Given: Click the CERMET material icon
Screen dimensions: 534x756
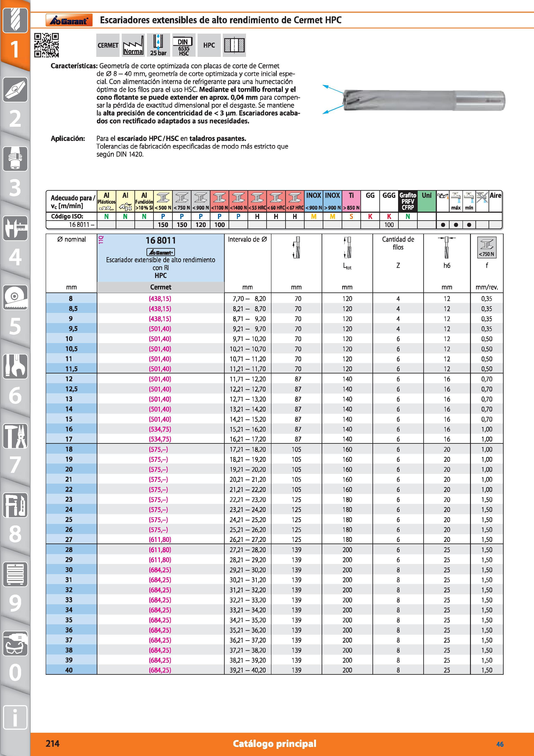Looking at the screenshot, I should coord(108,45).
